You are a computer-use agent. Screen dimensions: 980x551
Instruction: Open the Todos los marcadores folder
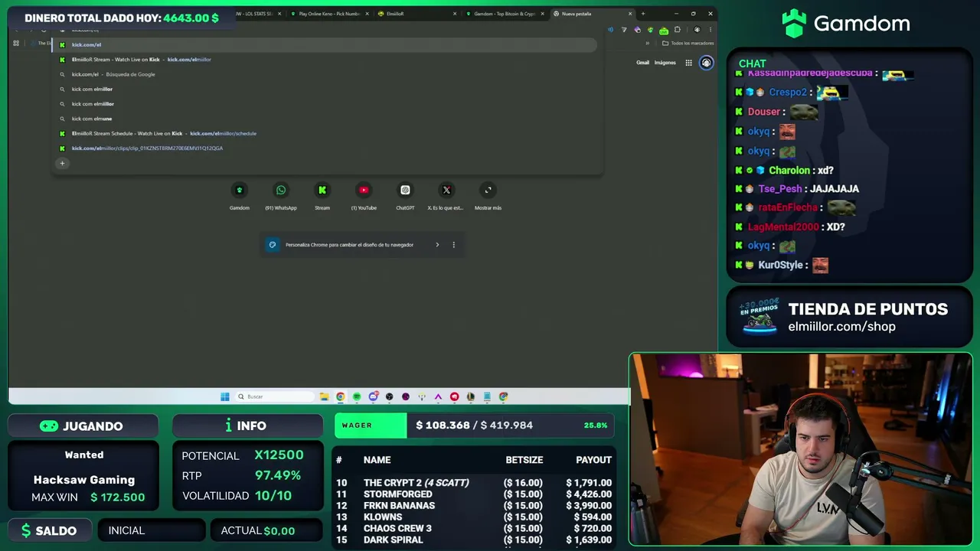(x=688, y=43)
